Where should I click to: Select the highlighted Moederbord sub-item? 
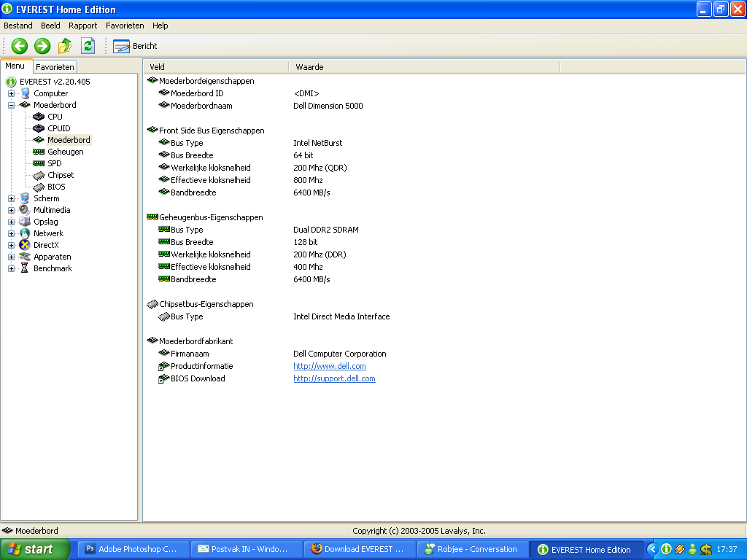(x=69, y=140)
